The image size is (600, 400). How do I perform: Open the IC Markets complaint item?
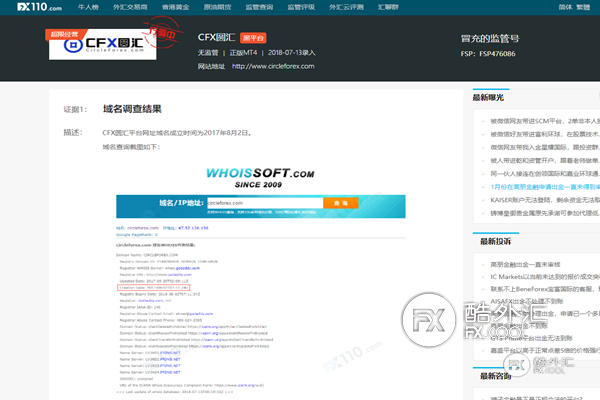tap(545, 277)
